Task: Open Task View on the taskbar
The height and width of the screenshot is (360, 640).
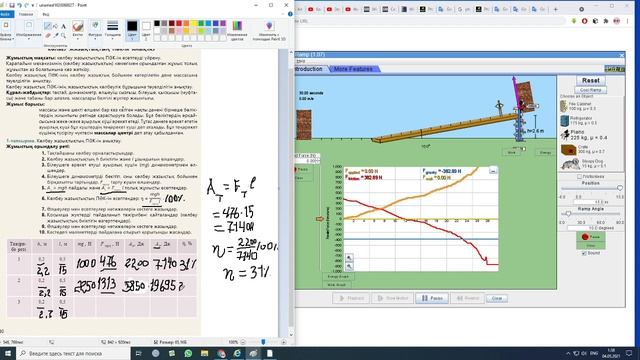Action: tap(138, 353)
